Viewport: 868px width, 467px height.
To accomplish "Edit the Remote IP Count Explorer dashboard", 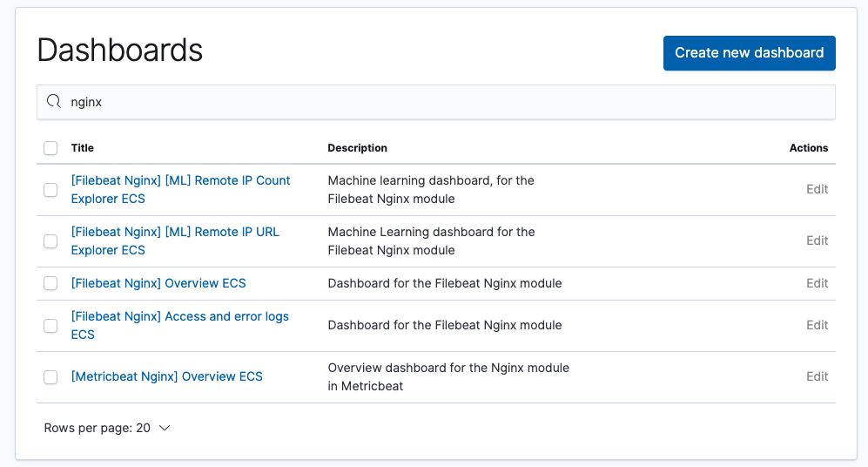I will (817, 190).
